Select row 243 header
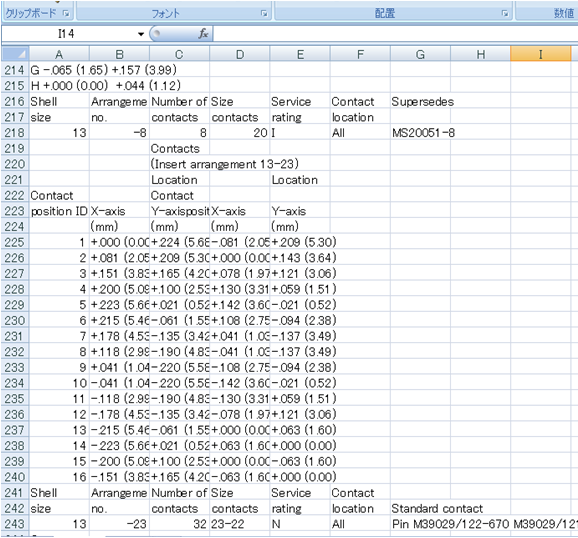Image resolution: width=578 pixels, height=538 pixels. tap(15, 524)
